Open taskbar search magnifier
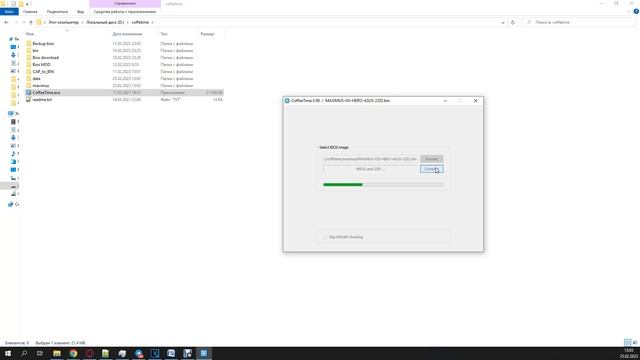 (24, 353)
